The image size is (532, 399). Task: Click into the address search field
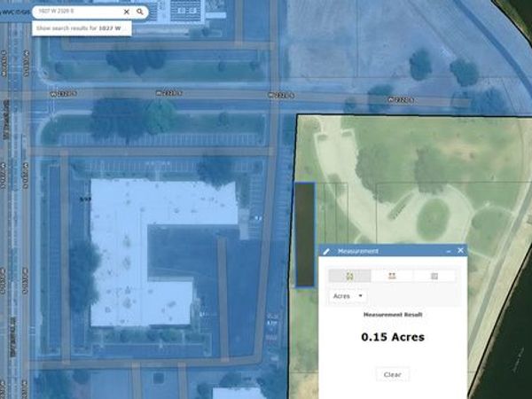(78, 12)
